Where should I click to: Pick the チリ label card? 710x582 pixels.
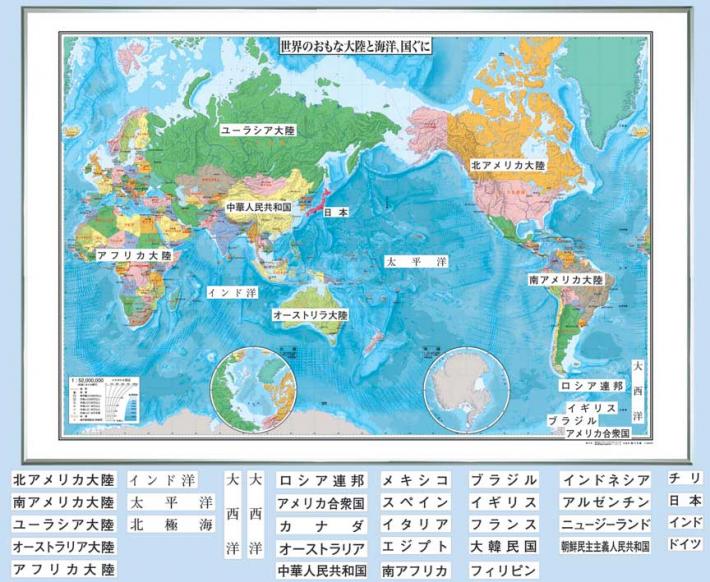[685, 479]
